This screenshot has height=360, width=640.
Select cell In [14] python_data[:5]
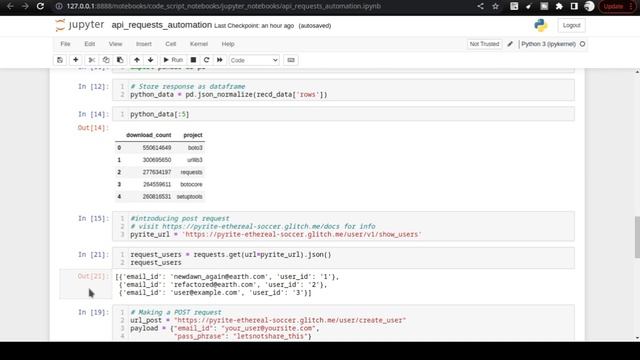[x=343, y=114]
